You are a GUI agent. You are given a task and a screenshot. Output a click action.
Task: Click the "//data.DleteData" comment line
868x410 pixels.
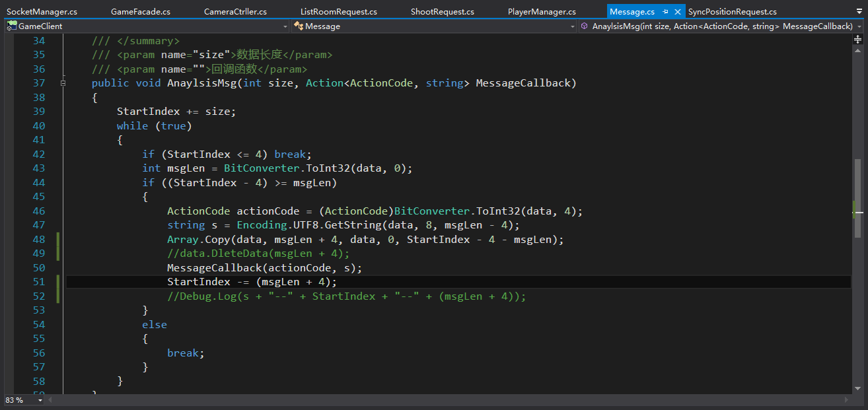click(x=258, y=254)
